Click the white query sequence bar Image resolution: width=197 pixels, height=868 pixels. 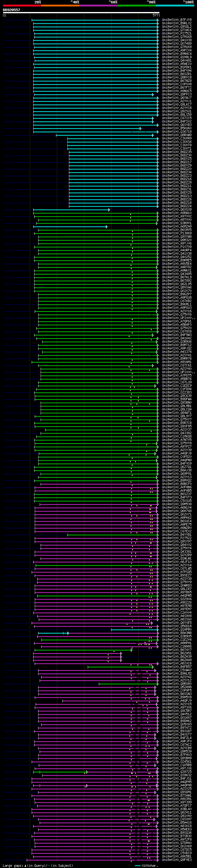pyautogui.click(x=81, y=13)
